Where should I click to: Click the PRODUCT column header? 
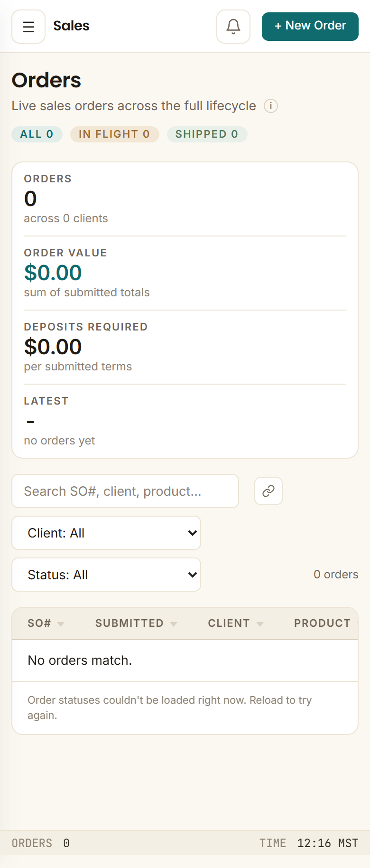[322, 623]
